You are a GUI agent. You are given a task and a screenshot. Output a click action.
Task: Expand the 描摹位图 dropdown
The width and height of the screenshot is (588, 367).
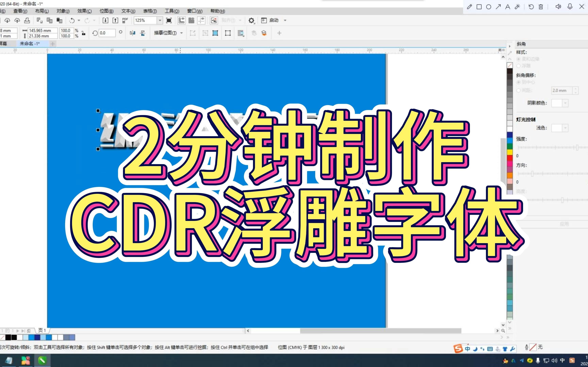click(x=182, y=33)
